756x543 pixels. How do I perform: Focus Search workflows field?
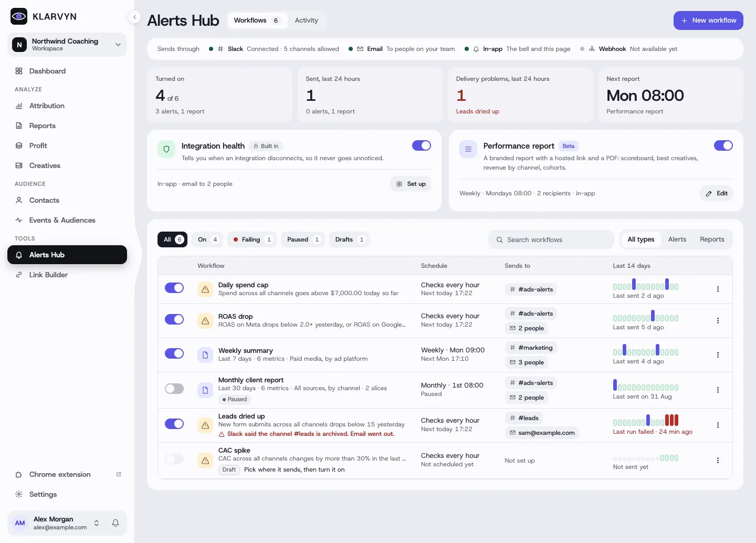(551, 239)
